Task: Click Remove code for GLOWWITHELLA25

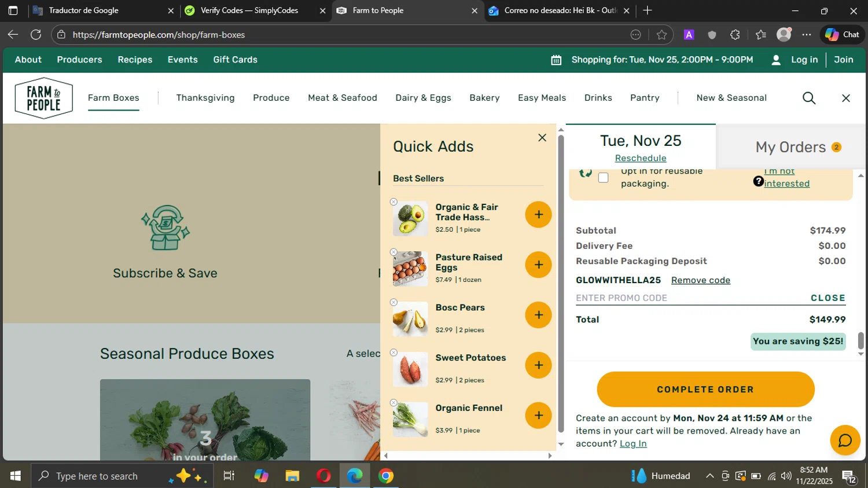Action: click(x=701, y=280)
